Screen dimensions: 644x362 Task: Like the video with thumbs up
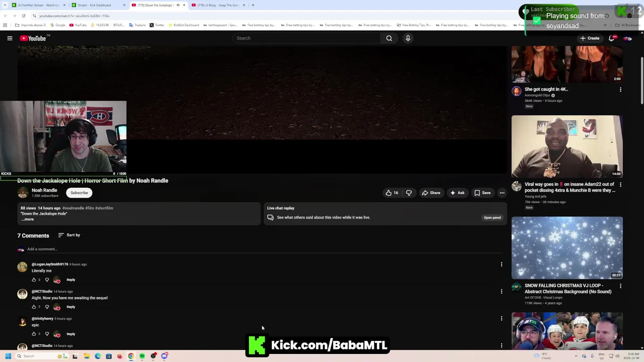pos(391,193)
